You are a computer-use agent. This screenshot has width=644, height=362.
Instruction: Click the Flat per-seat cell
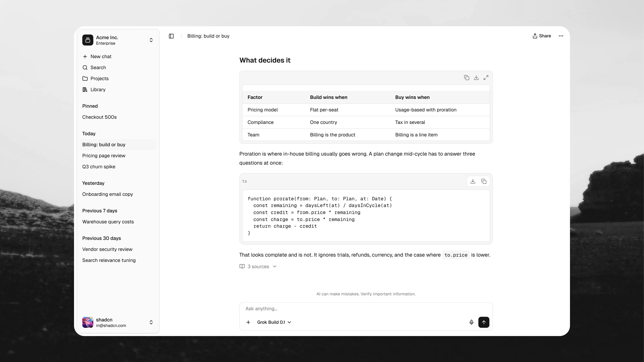pos(324,110)
